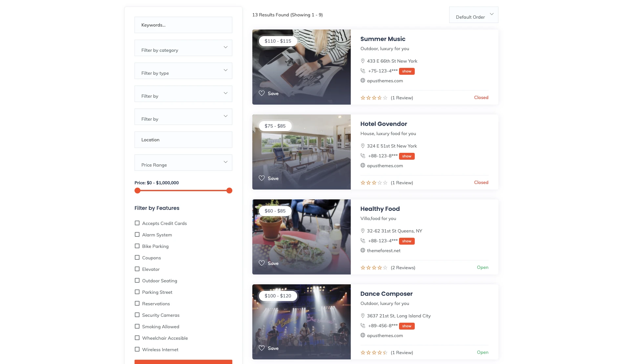This screenshot has width=630, height=364.
Task: Click heart Save icon on Summer Music
Action: point(262,93)
